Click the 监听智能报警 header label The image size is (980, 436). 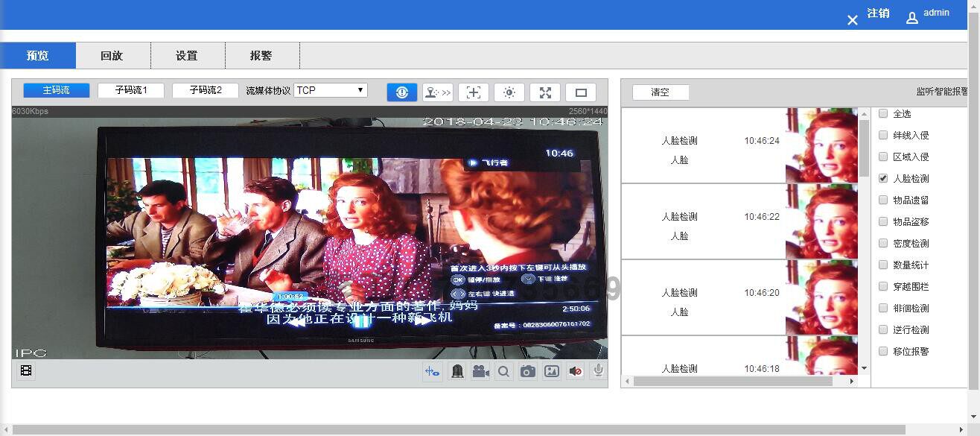pos(943,92)
